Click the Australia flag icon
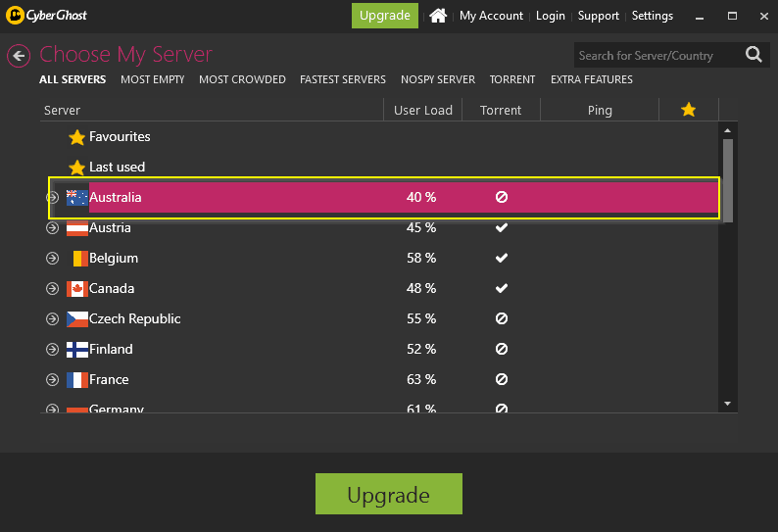Viewport: 778px width, 532px height. coord(77,198)
